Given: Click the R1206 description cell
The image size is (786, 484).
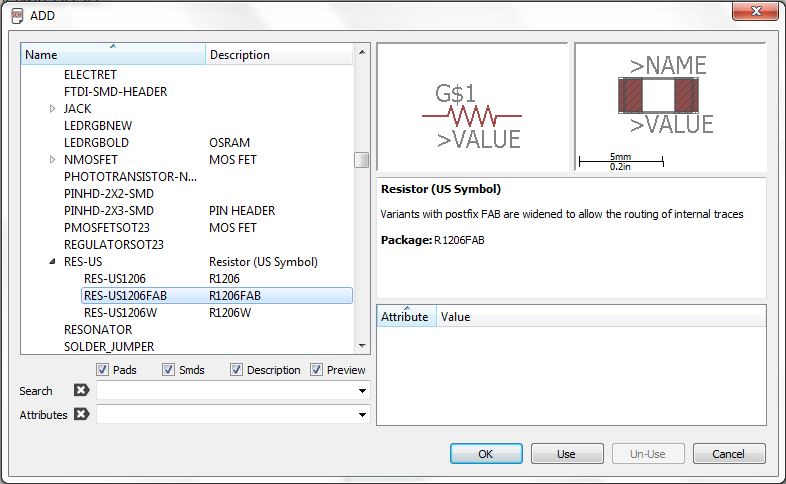Looking at the screenshot, I should 225,279.
